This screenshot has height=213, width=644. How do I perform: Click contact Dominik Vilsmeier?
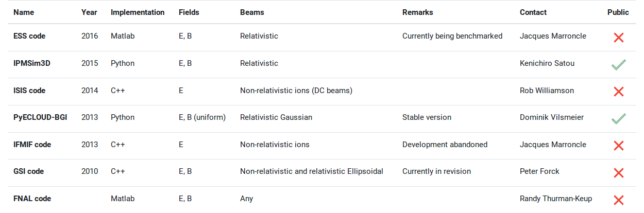[552, 117]
